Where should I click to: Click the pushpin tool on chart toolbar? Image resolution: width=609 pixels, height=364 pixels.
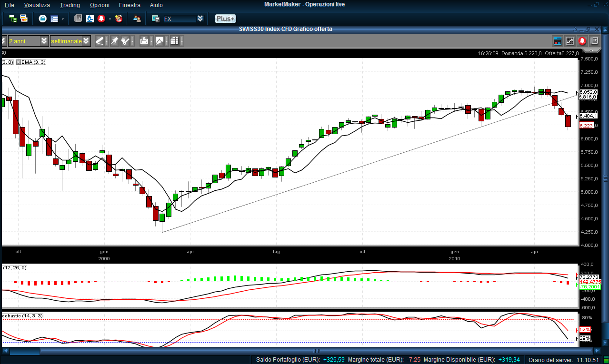tap(114, 41)
